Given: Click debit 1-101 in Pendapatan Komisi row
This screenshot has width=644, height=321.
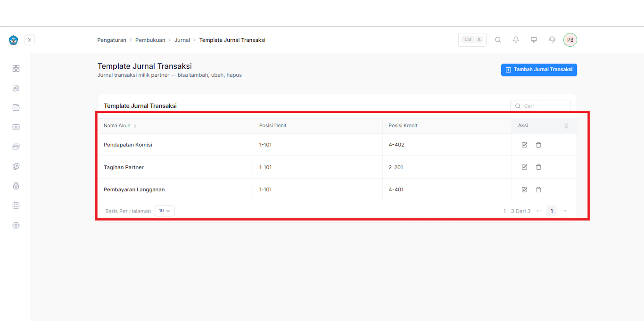Looking at the screenshot, I should tap(265, 145).
